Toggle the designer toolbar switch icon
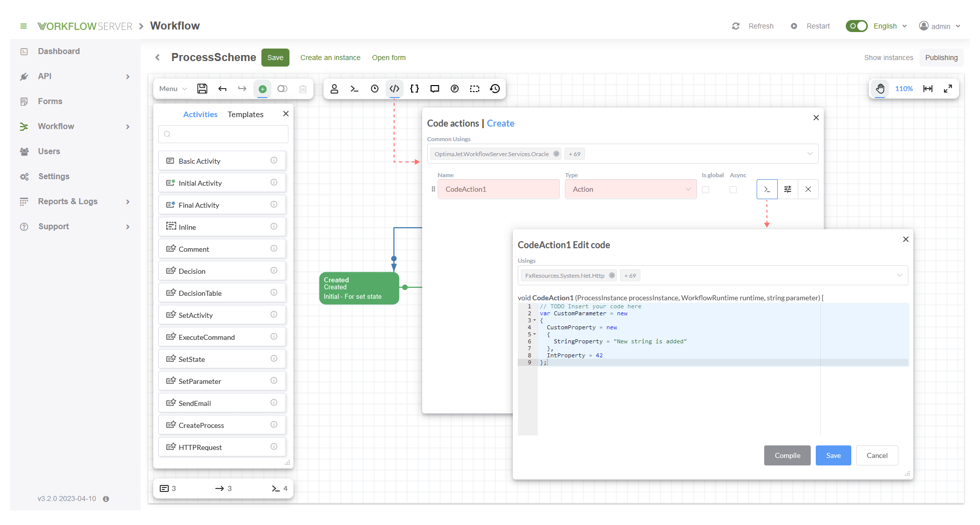Image resolution: width=980 pixels, height=525 pixels. point(282,89)
